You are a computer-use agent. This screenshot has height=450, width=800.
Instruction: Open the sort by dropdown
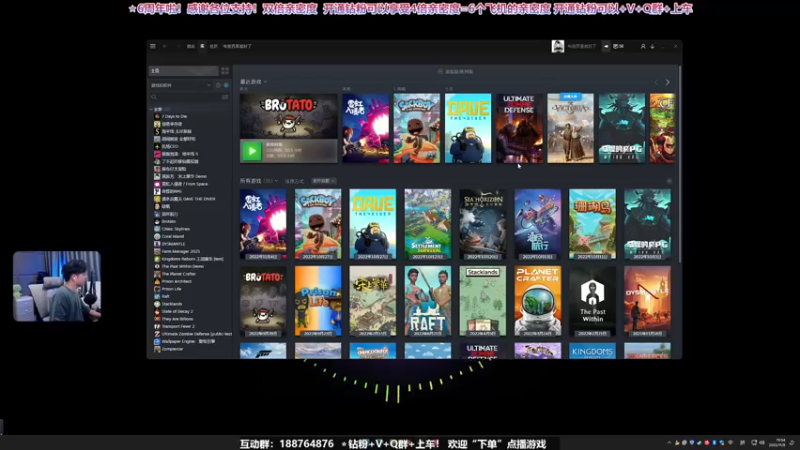[323, 181]
